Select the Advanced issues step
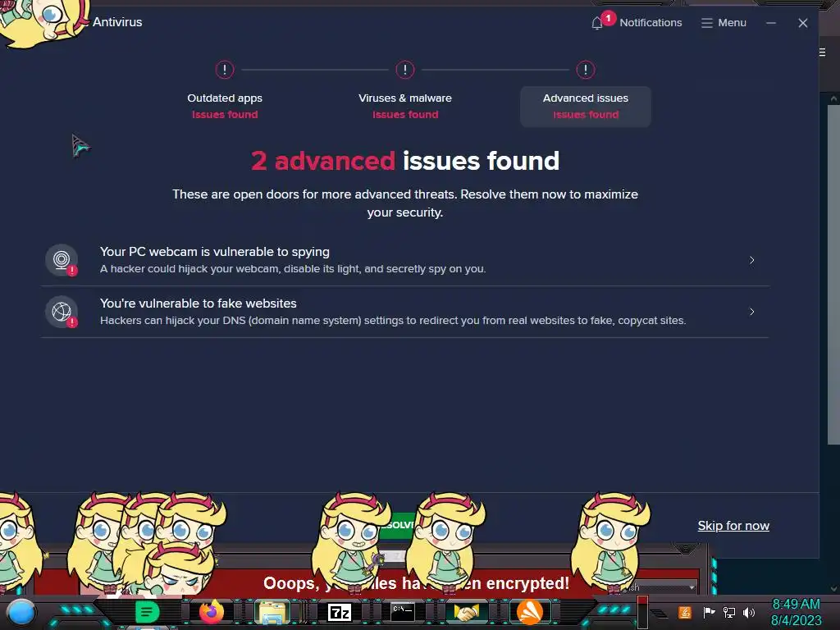Image resolution: width=840 pixels, height=630 pixels. [x=586, y=106]
